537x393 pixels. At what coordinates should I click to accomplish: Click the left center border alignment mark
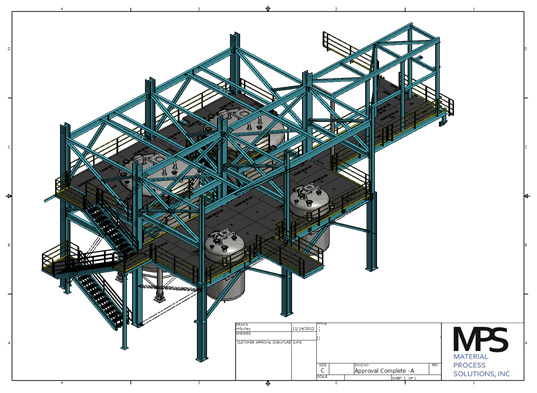9,196
